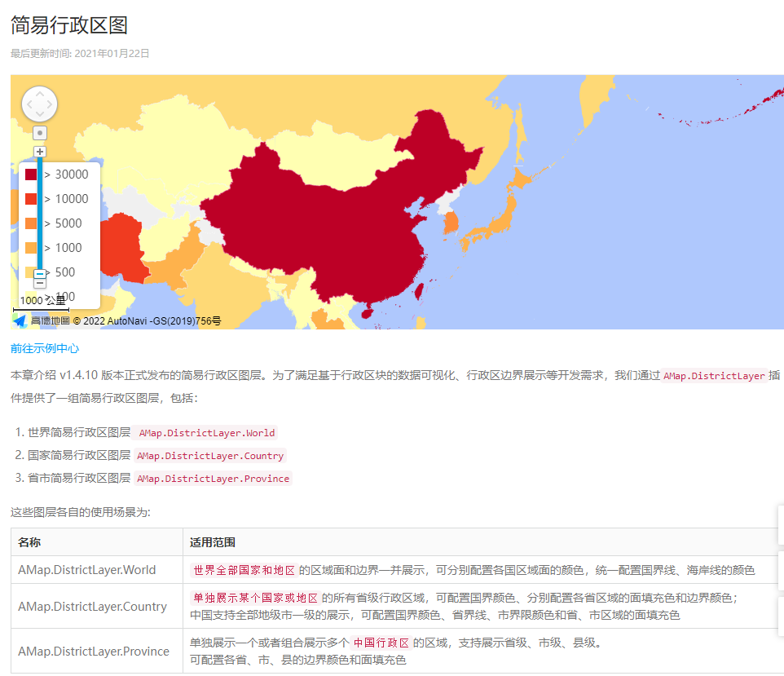Click the dark red > 30000 legend swatch
The width and height of the screenshot is (784, 676).
coord(31,175)
